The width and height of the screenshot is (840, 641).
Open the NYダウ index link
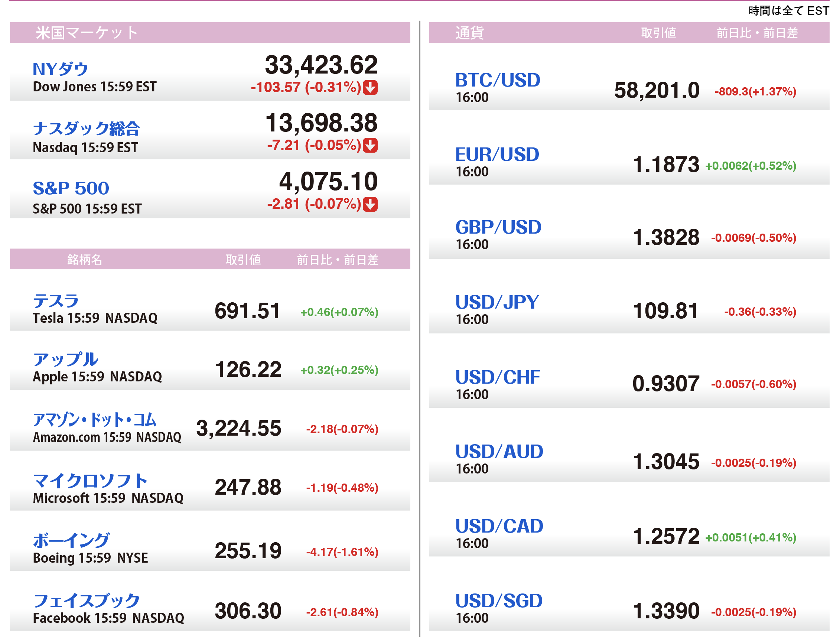[60, 69]
